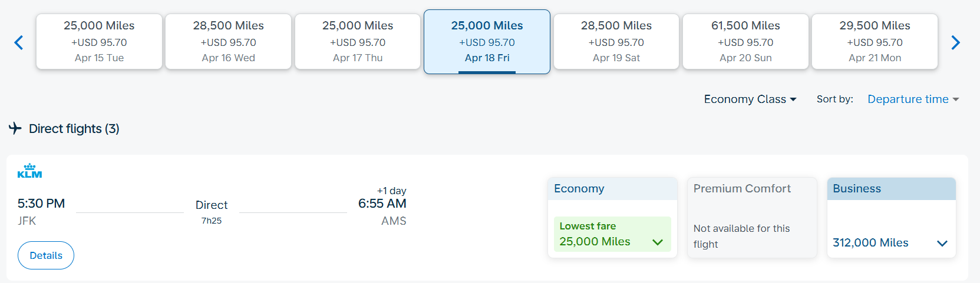Click the KLM airline logo

click(29, 171)
